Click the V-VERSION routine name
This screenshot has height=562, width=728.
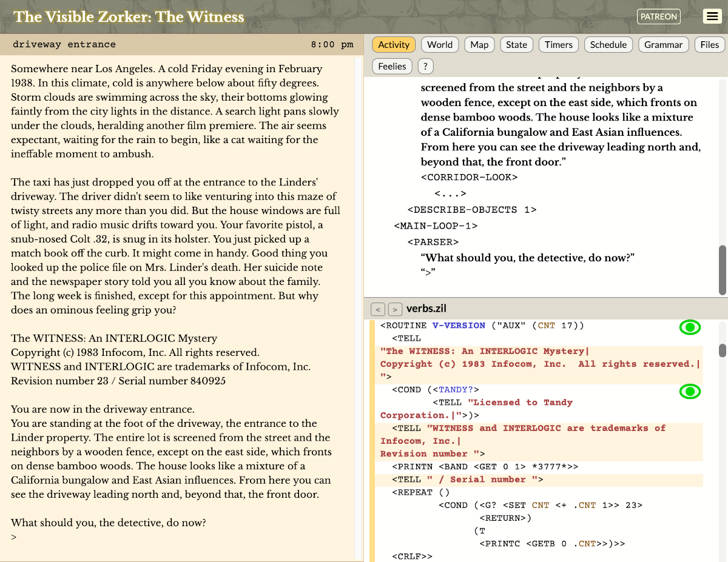459,326
